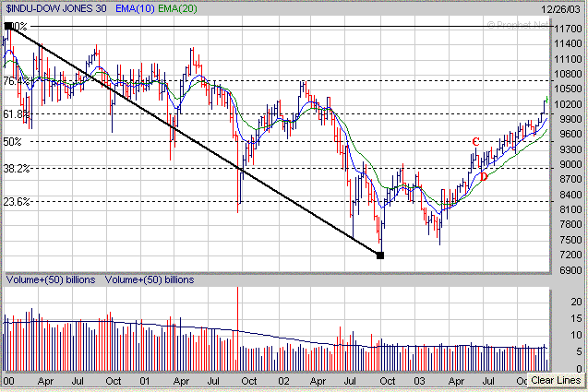Select the trendline start handle at top-left
The width and height of the screenshot is (588, 392).
pyautogui.click(x=9, y=27)
